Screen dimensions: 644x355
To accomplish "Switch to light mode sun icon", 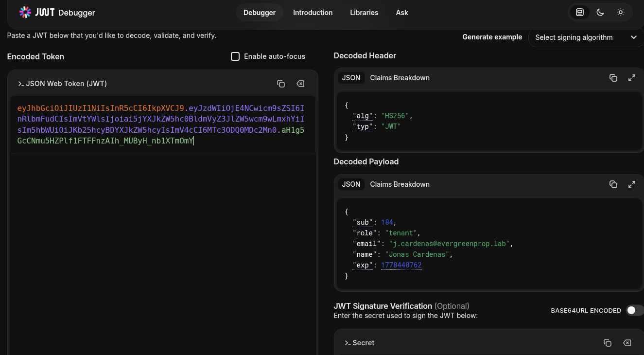I will pyautogui.click(x=621, y=13).
